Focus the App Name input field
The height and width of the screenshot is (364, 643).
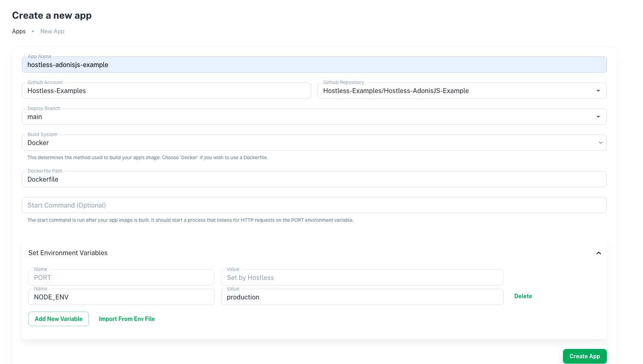pyautogui.click(x=314, y=65)
